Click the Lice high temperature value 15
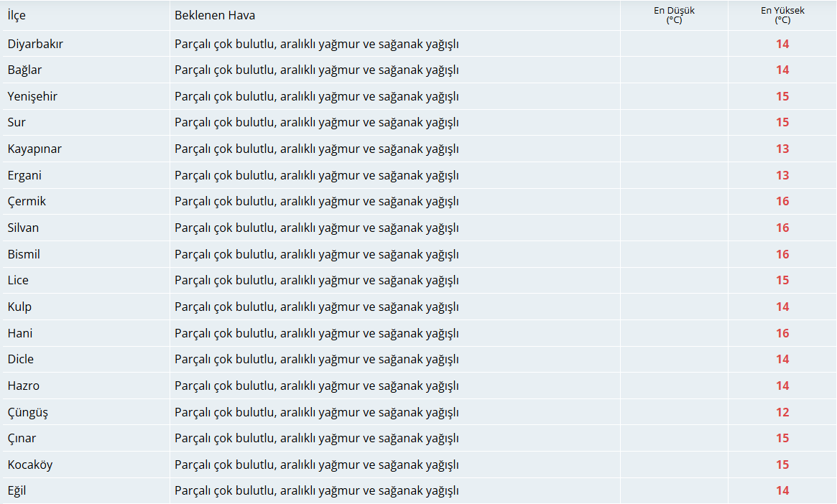Screen dimensions: 837x504 click(x=782, y=281)
